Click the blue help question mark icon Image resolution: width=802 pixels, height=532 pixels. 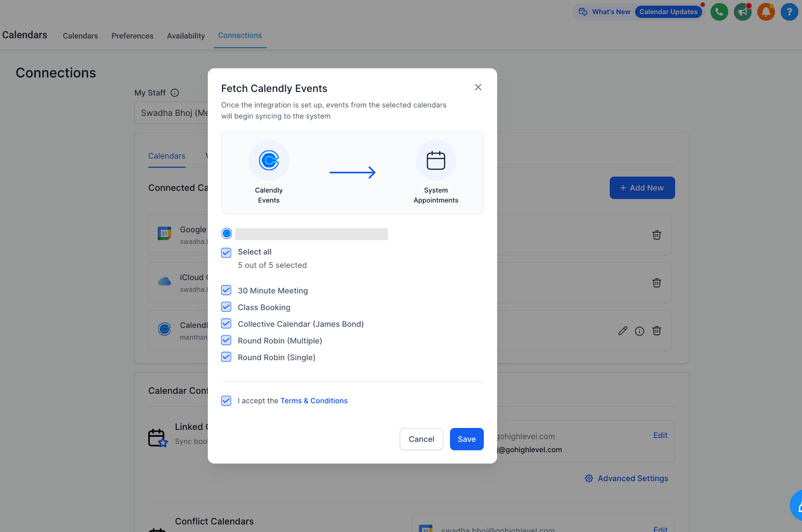[789, 12]
